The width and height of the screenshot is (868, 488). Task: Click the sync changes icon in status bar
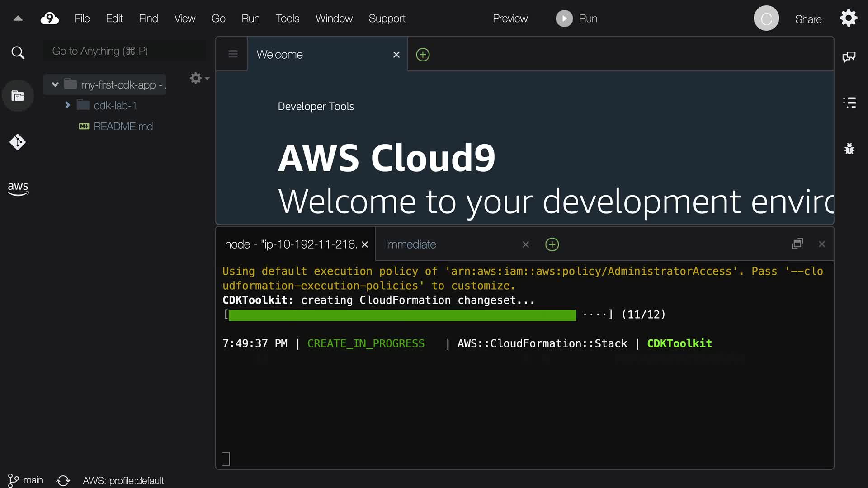point(63,480)
